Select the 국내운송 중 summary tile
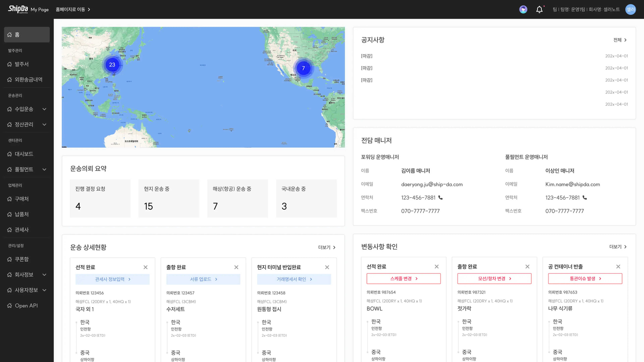This screenshot has height=362, width=644. 307,198
